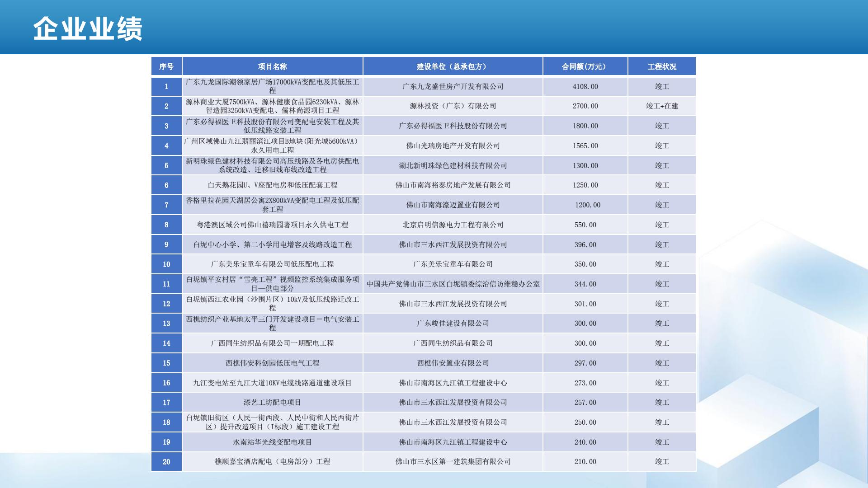Screen dimensions: 868x488
Task: Select project "广东美乐宝童车有限公司低压配电工程"
Action: pyautogui.click(x=273, y=264)
